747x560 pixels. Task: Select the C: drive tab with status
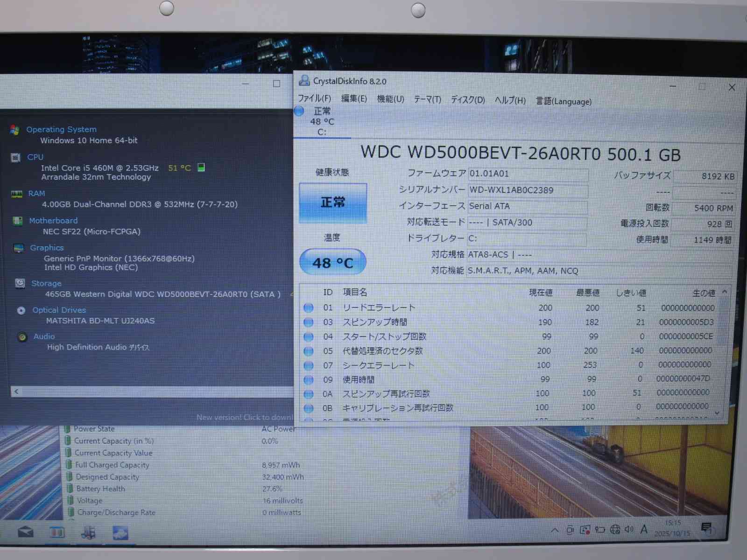(322, 122)
